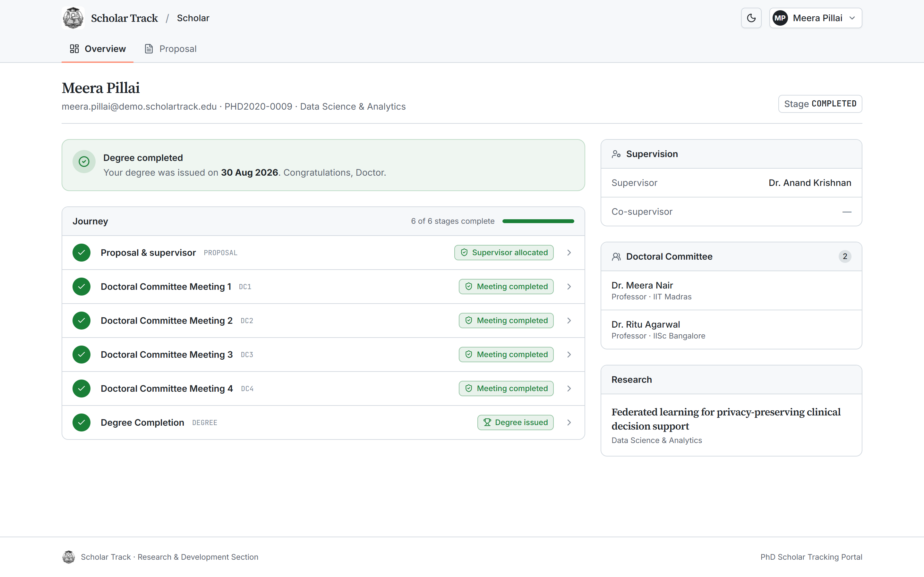Click the Supervision panel person icon
Viewport: 924px width, 577px height.
click(x=616, y=154)
